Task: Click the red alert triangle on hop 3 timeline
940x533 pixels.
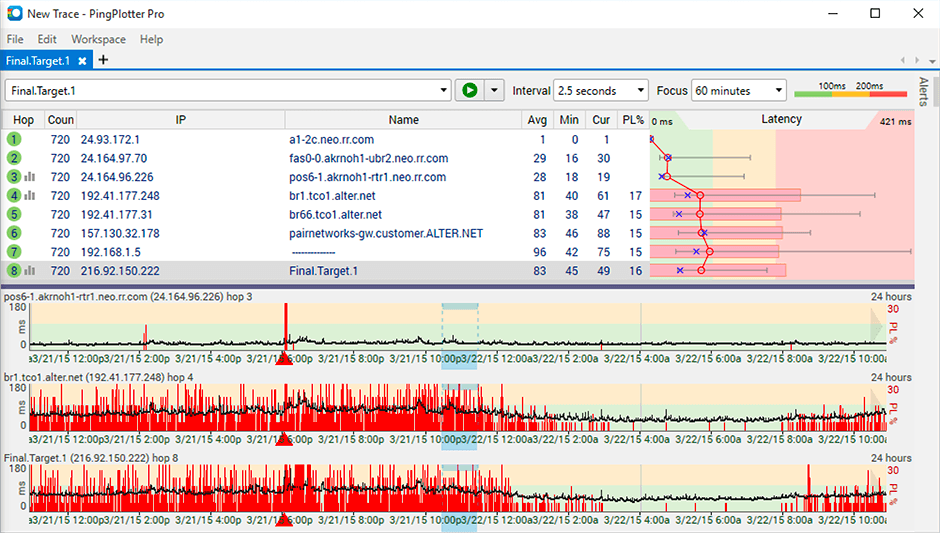Action: [x=284, y=359]
